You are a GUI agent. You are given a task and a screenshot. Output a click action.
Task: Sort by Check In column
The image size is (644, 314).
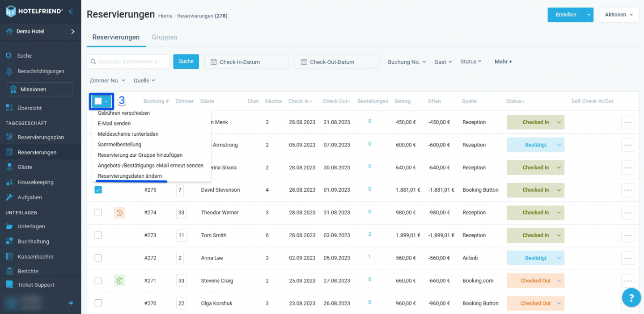300,101
